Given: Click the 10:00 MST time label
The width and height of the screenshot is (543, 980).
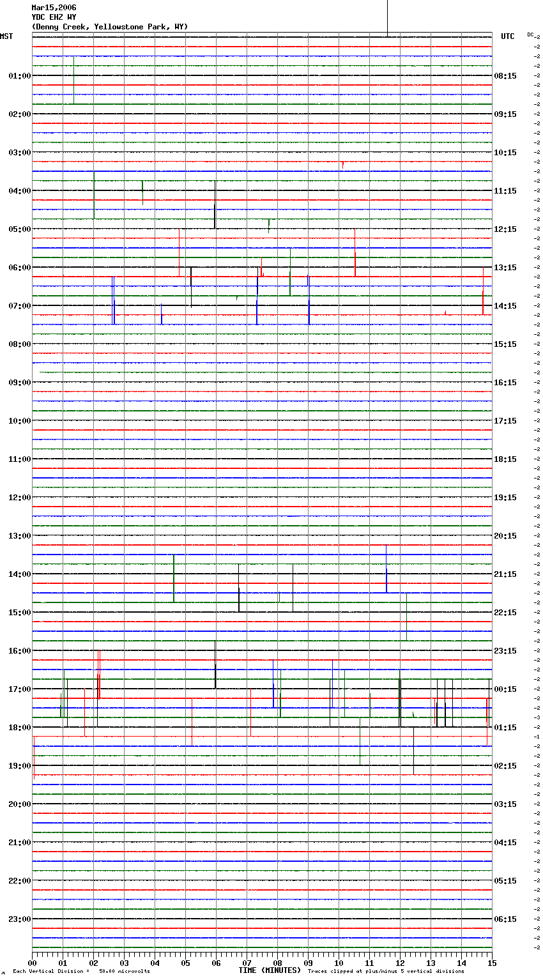Looking at the screenshot, I should coord(20,421).
